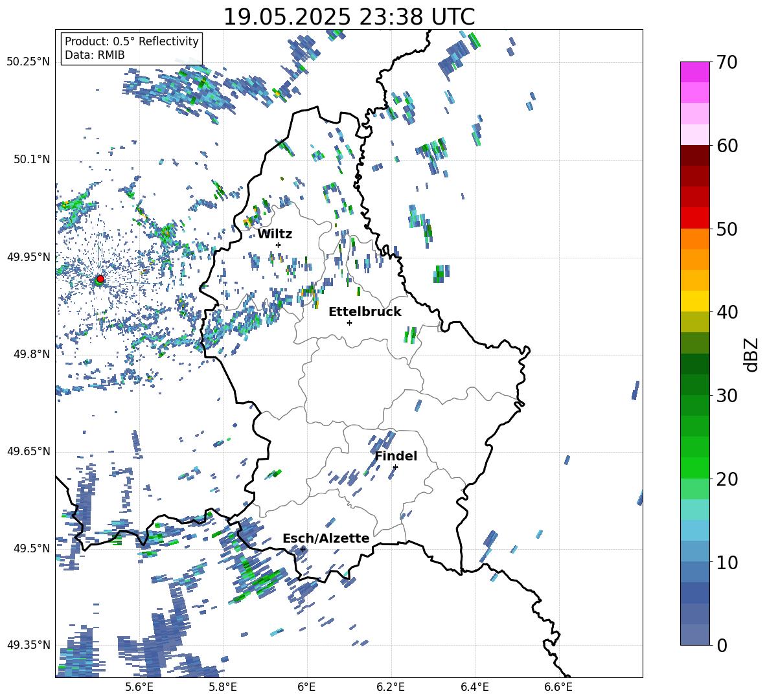This screenshot has width=767, height=700.
Task: Click the 50.25°N latitude label
Action: point(29,62)
